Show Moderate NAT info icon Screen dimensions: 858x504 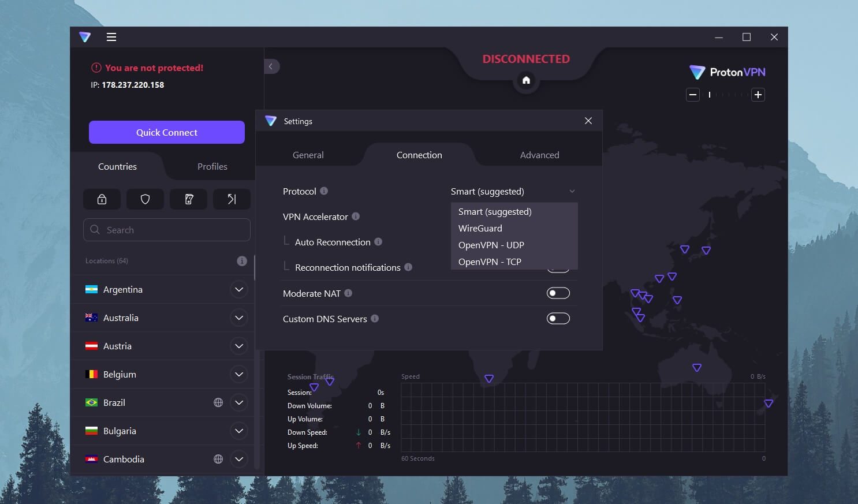(x=348, y=293)
